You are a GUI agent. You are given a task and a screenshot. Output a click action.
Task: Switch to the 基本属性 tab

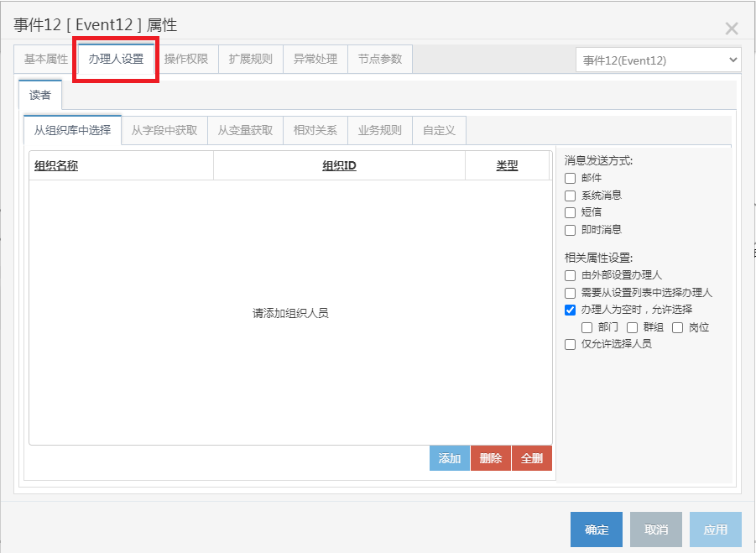pyautogui.click(x=46, y=59)
